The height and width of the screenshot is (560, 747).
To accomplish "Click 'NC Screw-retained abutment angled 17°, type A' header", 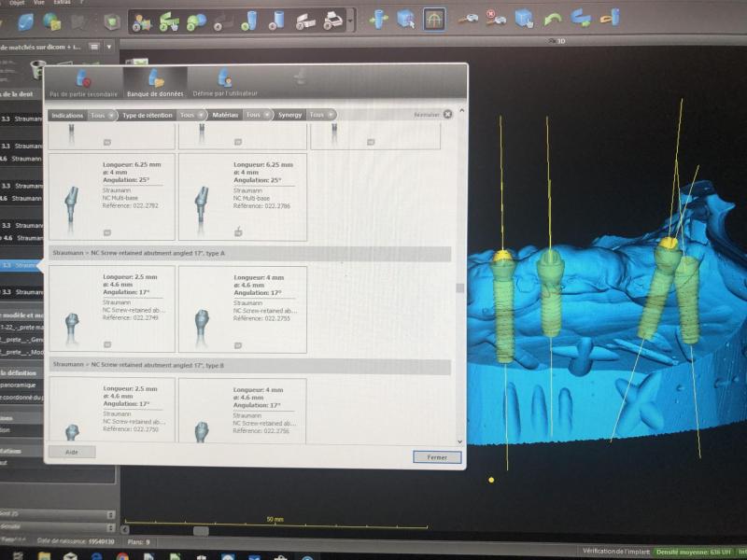I will [250, 253].
